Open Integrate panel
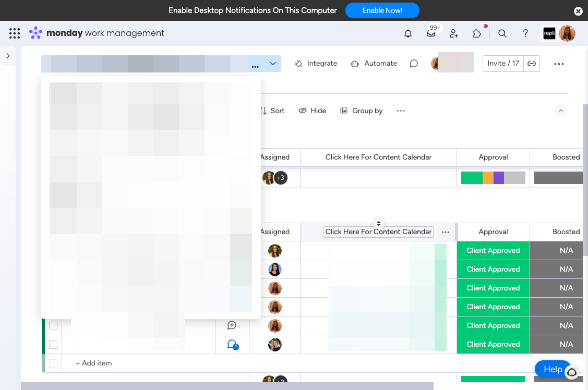This screenshot has width=588, height=390. click(x=316, y=63)
